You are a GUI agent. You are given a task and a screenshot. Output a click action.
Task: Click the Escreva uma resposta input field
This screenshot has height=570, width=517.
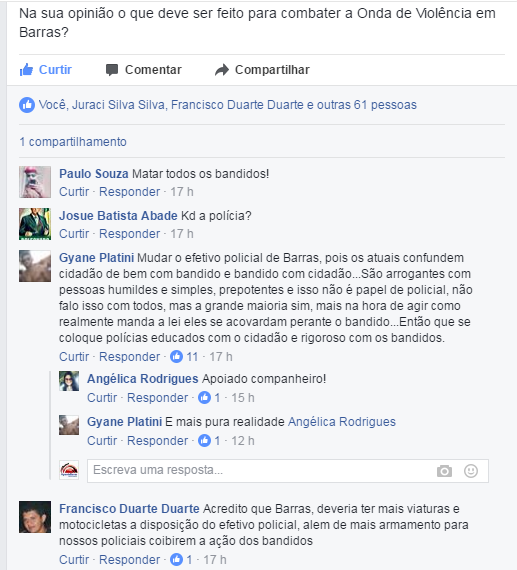[x=288, y=471]
